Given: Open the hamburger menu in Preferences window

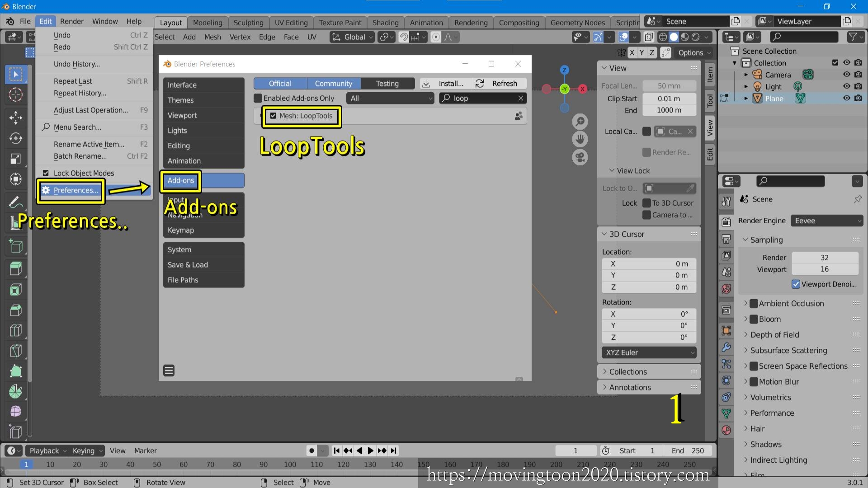Looking at the screenshot, I should tap(169, 371).
